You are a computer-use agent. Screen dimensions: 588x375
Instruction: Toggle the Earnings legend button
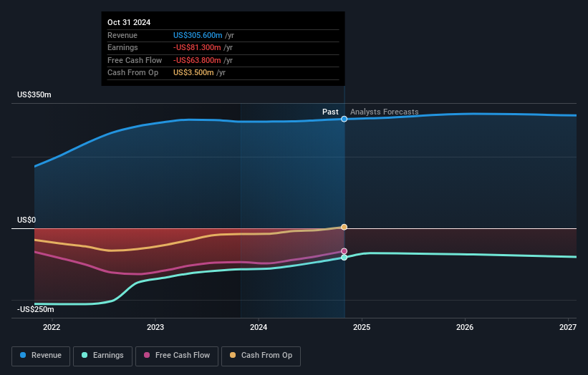coord(102,356)
